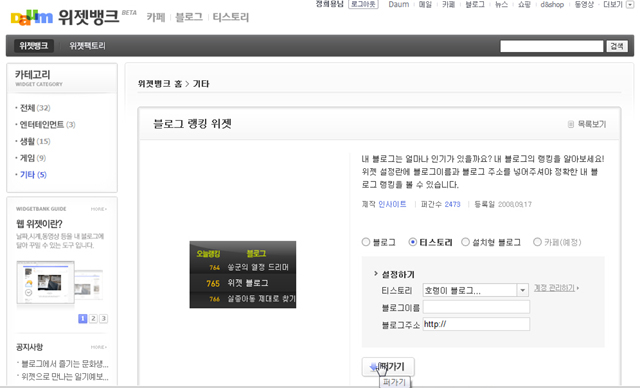
Task: Click the 목록보기 list icon
Action: [x=571, y=124]
